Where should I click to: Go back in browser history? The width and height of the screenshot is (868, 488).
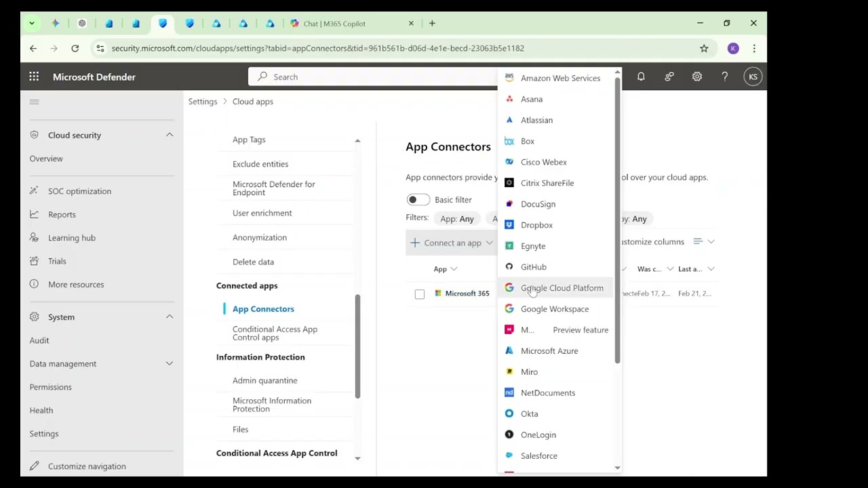tap(33, 48)
